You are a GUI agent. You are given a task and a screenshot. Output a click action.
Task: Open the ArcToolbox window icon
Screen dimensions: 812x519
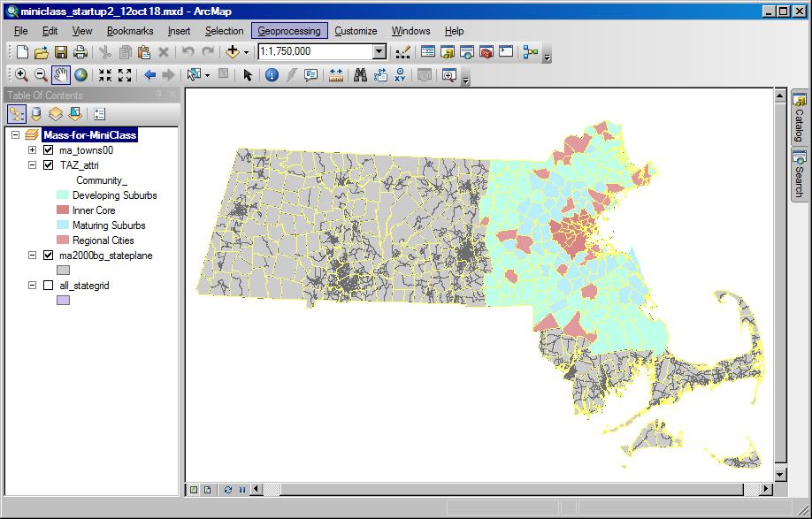486,52
